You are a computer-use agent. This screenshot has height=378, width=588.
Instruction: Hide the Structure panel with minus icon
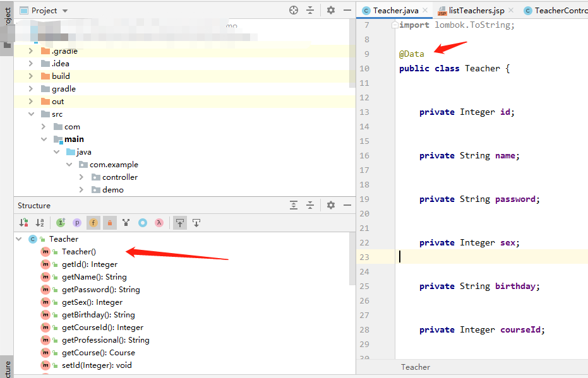347,205
